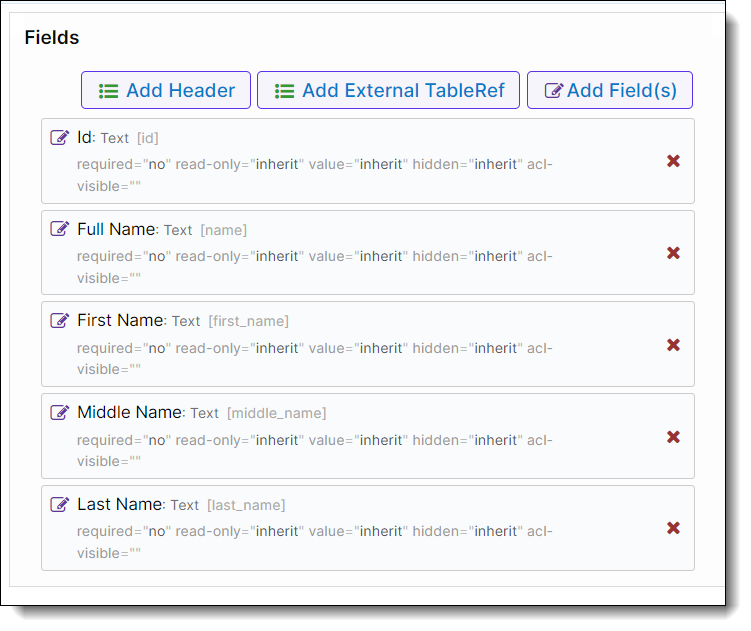
Task: Delete the Middle Name field via red X
Action: click(673, 437)
